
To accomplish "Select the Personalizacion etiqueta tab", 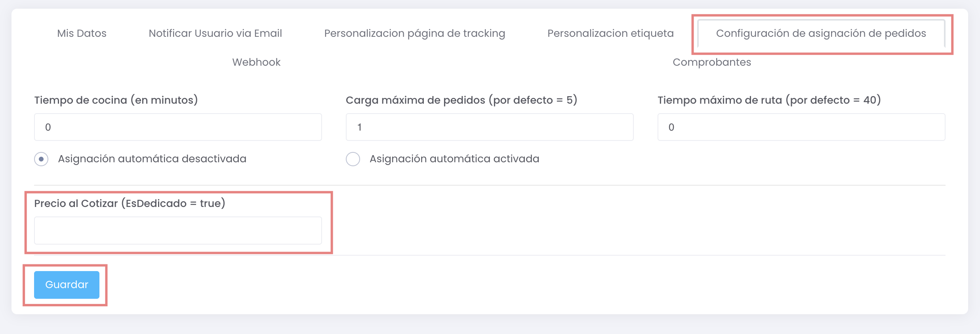I will click(x=610, y=33).
